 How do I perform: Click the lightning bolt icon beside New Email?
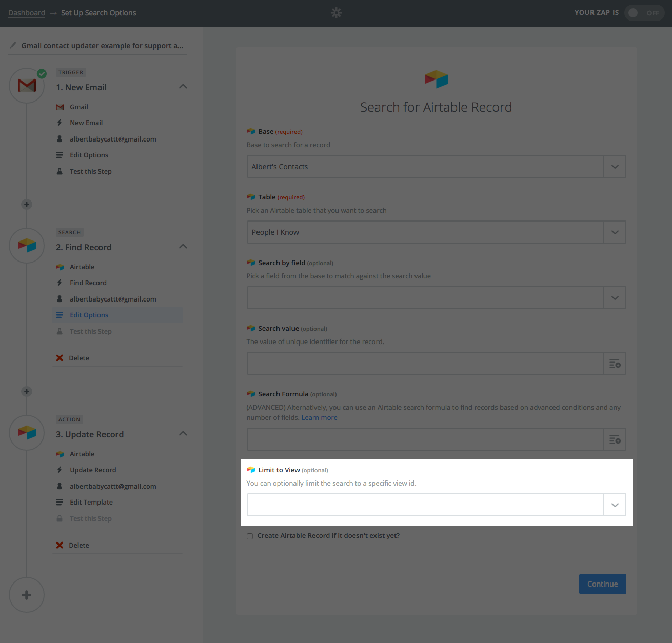[60, 123]
